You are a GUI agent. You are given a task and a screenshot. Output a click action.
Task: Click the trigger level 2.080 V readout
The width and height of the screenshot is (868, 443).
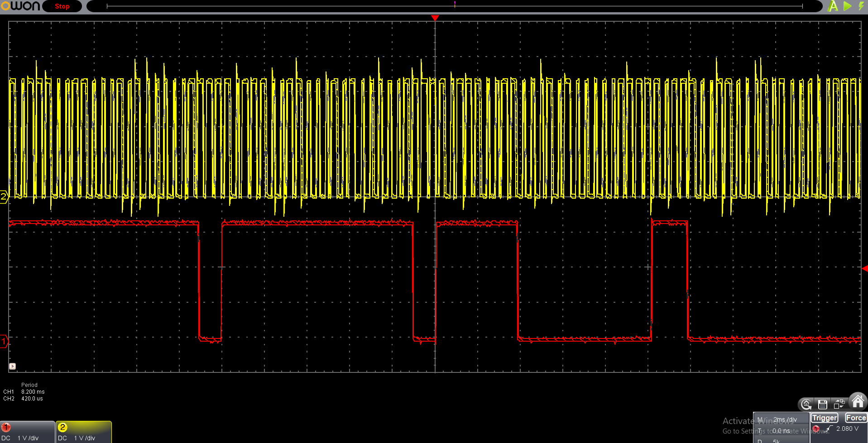(x=847, y=429)
